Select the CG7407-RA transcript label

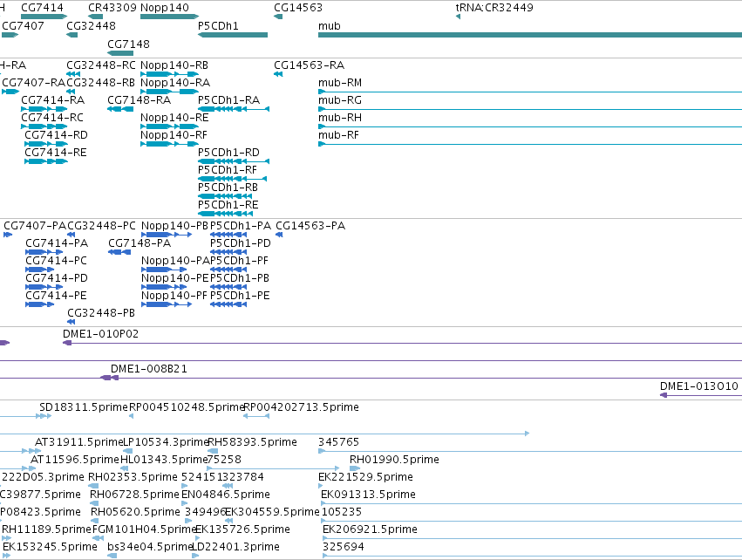point(34,83)
